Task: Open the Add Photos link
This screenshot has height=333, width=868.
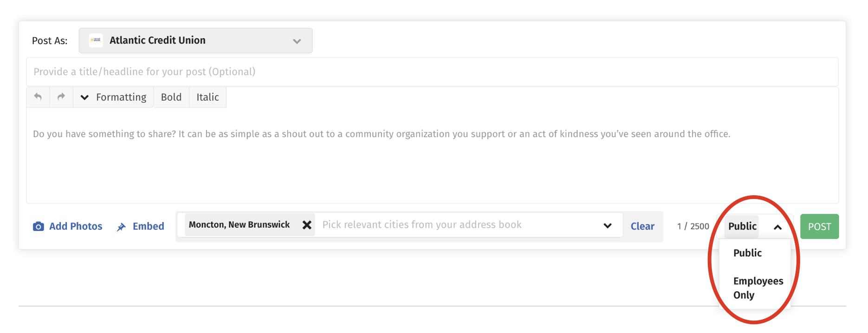Action: [x=76, y=226]
